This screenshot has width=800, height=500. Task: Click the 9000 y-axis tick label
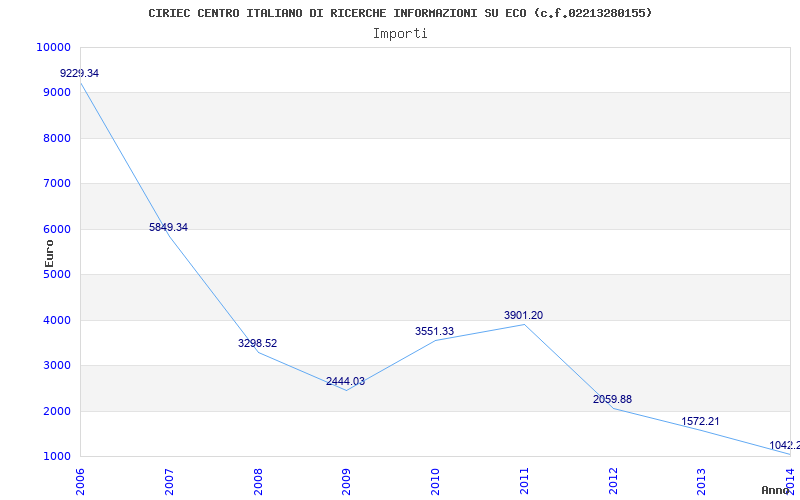point(56,92)
